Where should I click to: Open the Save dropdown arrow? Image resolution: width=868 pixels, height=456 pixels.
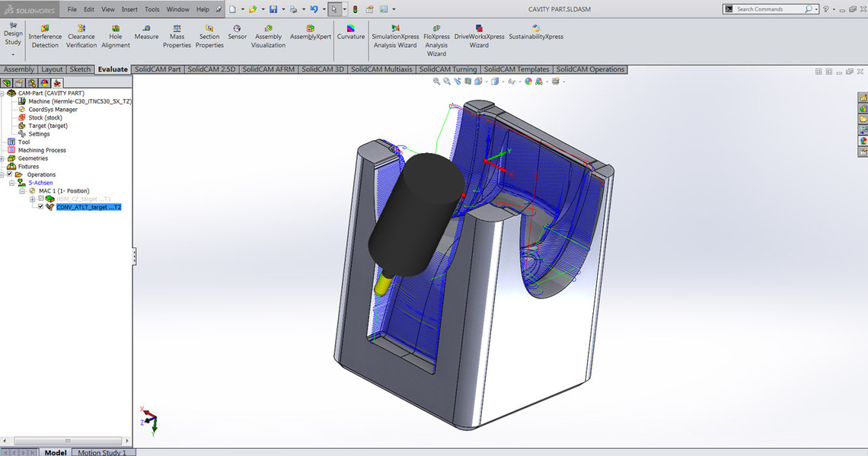pyautogui.click(x=283, y=9)
